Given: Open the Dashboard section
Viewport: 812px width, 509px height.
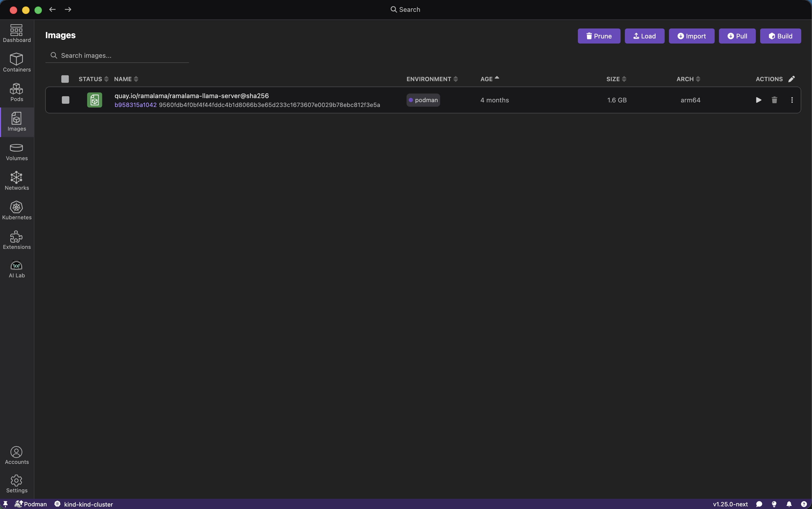Looking at the screenshot, I should tap(17, 33).
